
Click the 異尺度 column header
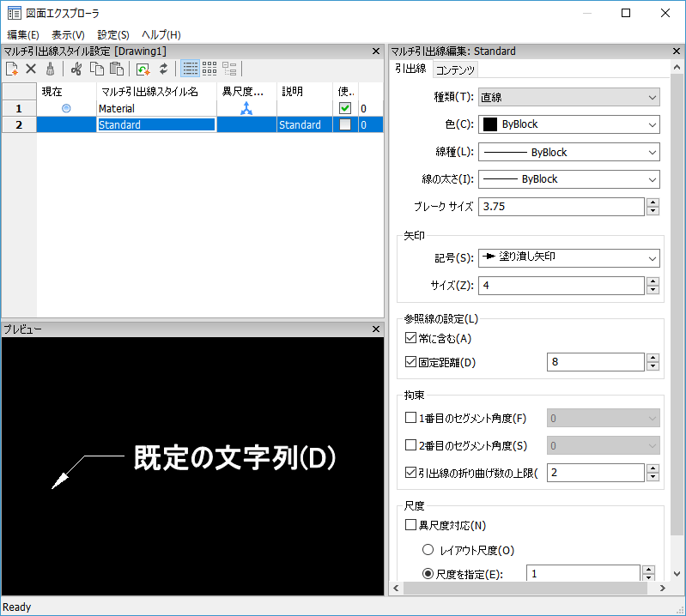246,92
